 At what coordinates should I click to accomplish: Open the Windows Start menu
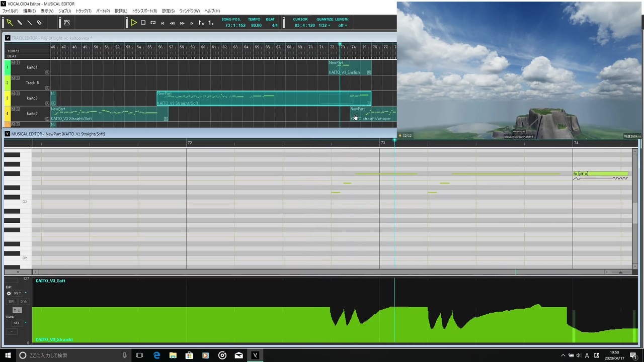[8, 355]
